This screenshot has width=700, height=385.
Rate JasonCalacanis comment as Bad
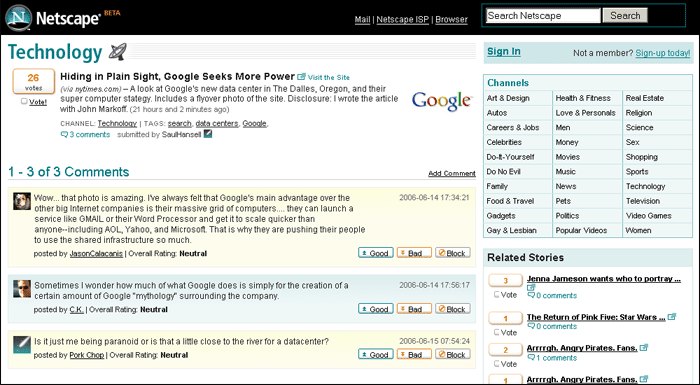click(414, 253)
